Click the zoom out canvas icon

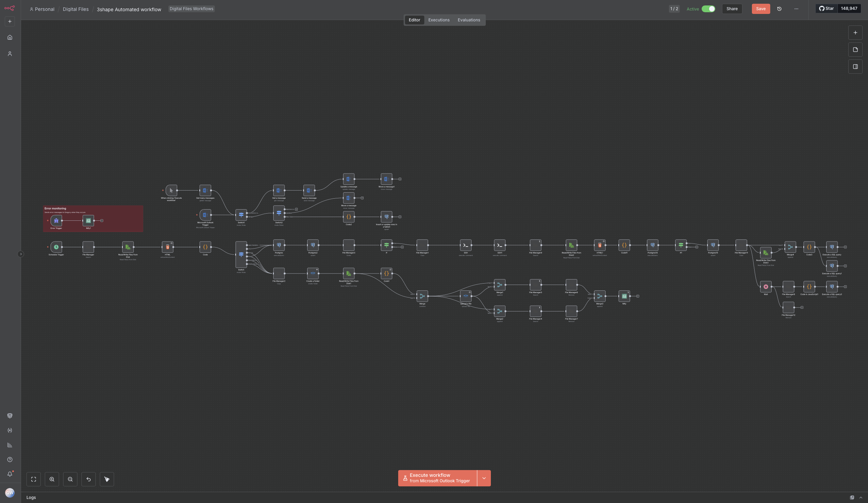(70, 479)
